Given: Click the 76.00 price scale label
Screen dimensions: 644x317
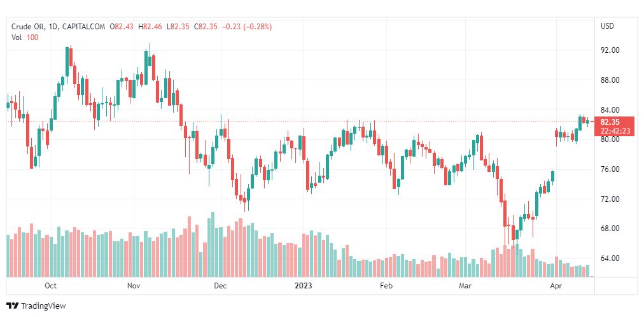Looking at the screenshot, I should 610,169.
